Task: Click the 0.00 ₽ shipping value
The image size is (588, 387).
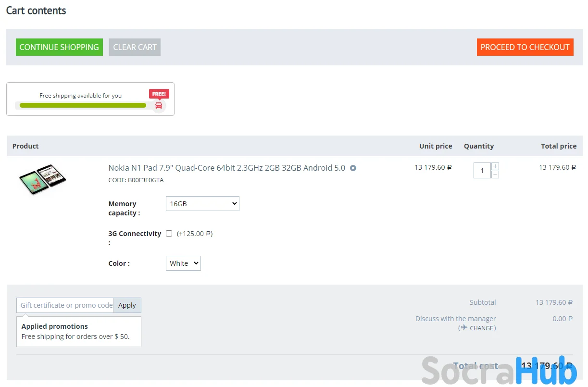Action: click(x=563, y=319)
